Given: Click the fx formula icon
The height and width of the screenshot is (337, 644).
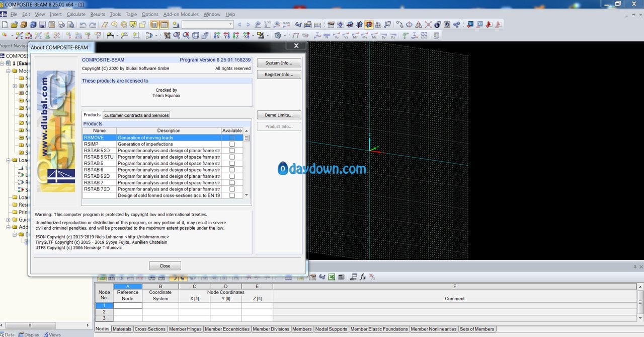Looking at the screenshot, I should coord(362,277).
